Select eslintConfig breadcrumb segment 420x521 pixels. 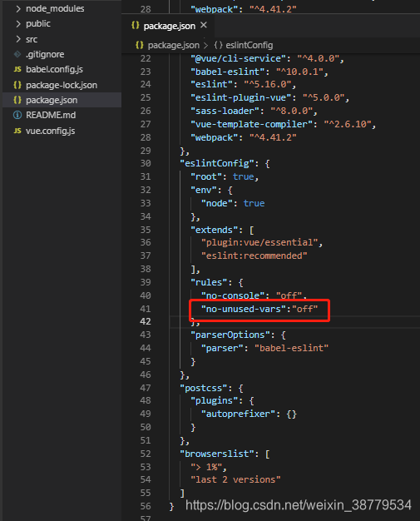249,45
